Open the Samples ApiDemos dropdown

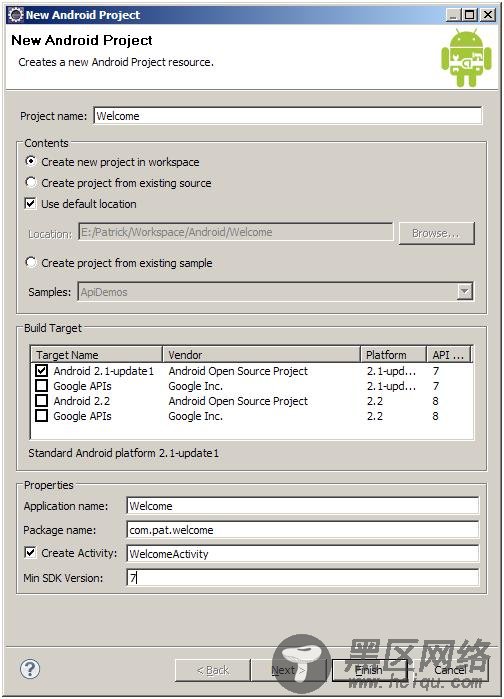(464, 292)
